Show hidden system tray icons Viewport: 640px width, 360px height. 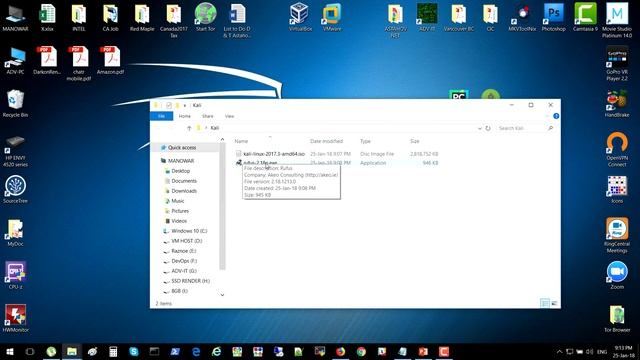(x=559, y=351)
